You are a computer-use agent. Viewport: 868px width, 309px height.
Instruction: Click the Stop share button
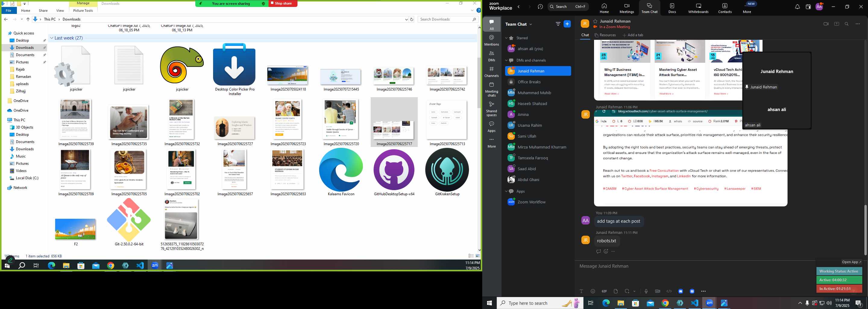click(283, 3)
